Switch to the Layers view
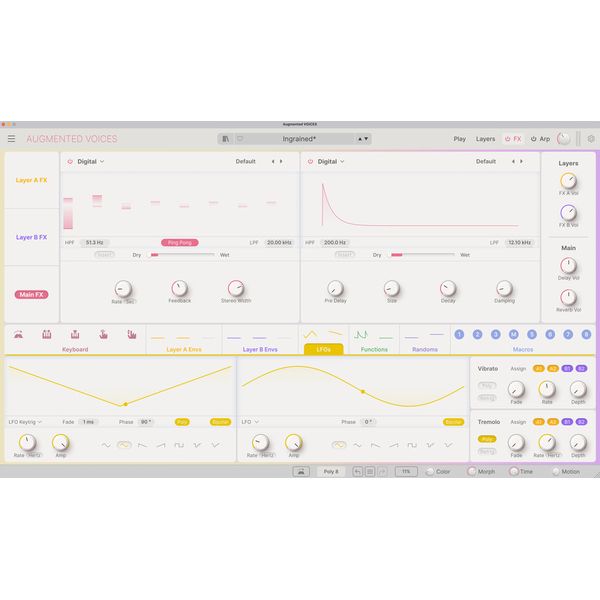This screenshot has height=600, width=600. (x=485, y=139)
